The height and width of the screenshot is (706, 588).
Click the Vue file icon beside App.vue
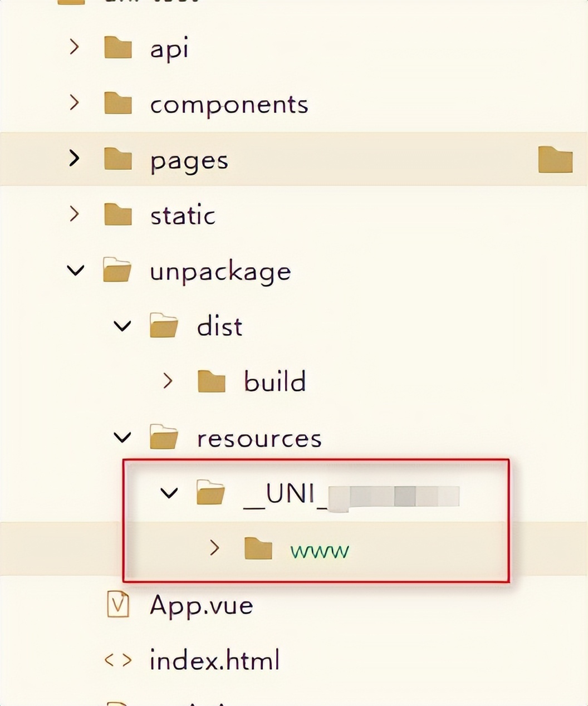pyautogui.click(x=118, y=606)
